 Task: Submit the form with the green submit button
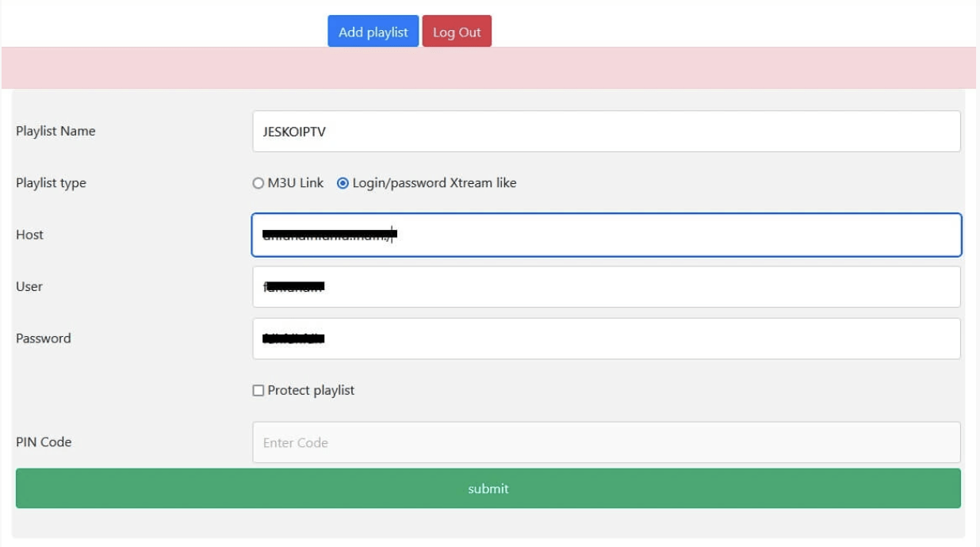(x=488, y=488)
